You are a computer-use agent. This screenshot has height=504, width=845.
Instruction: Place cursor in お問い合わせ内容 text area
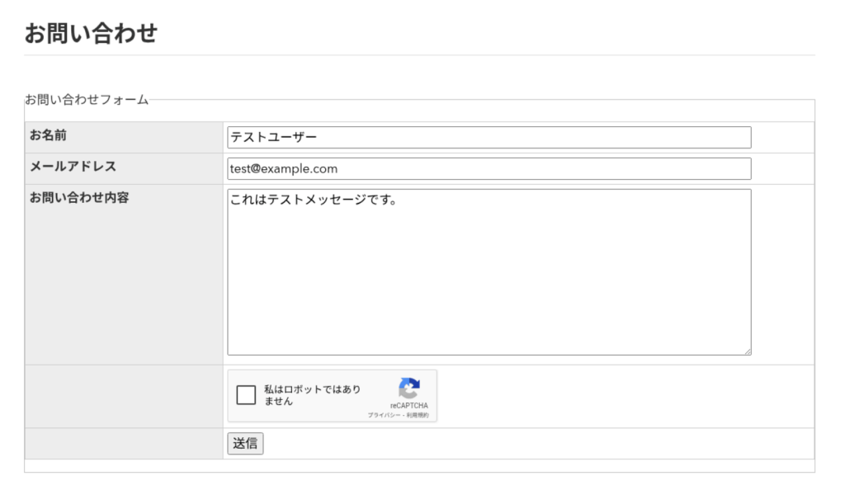[x=489, y=272]
